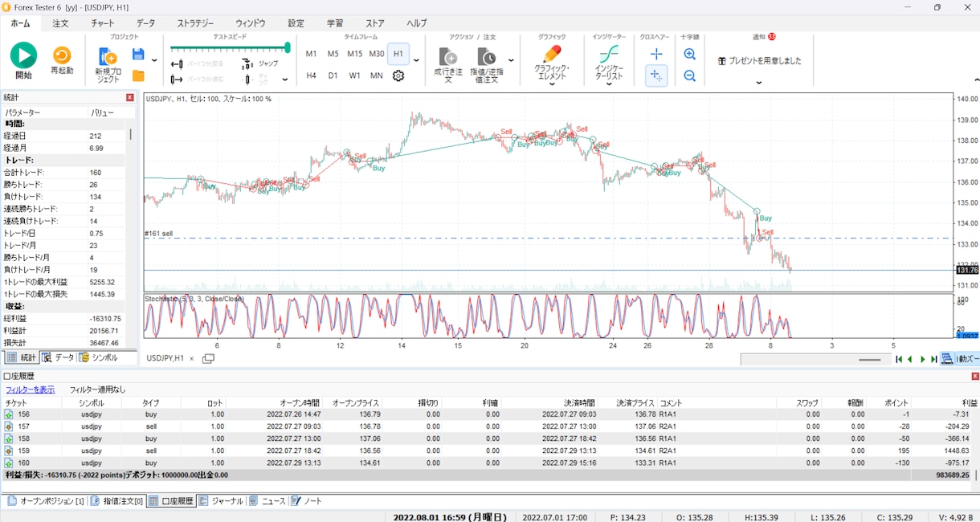Switch to the オープンポジション [1] tab
Screen dimensions: 980x522
pos(46,501)
